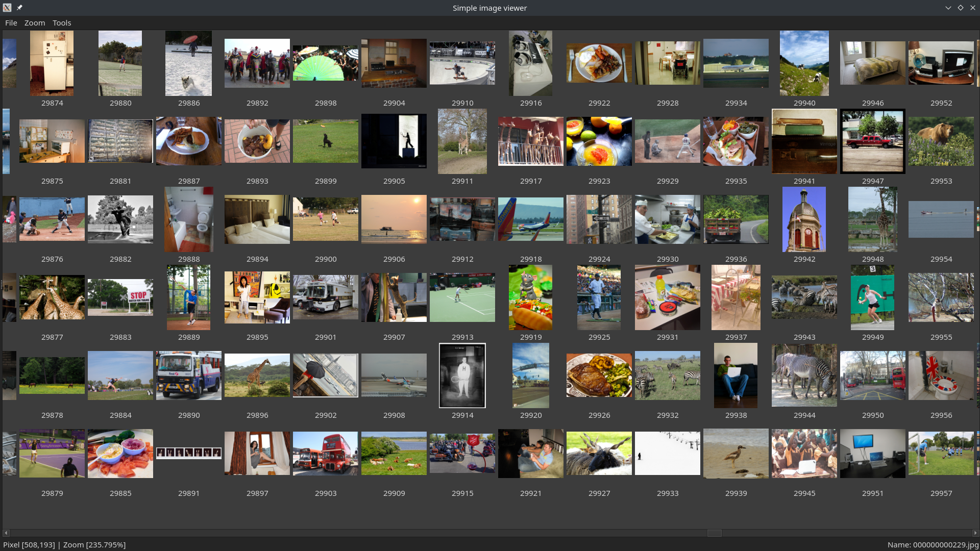
Task: Select the steak dinner plate thumbnail 29926
Action: (x=599, y=375)
